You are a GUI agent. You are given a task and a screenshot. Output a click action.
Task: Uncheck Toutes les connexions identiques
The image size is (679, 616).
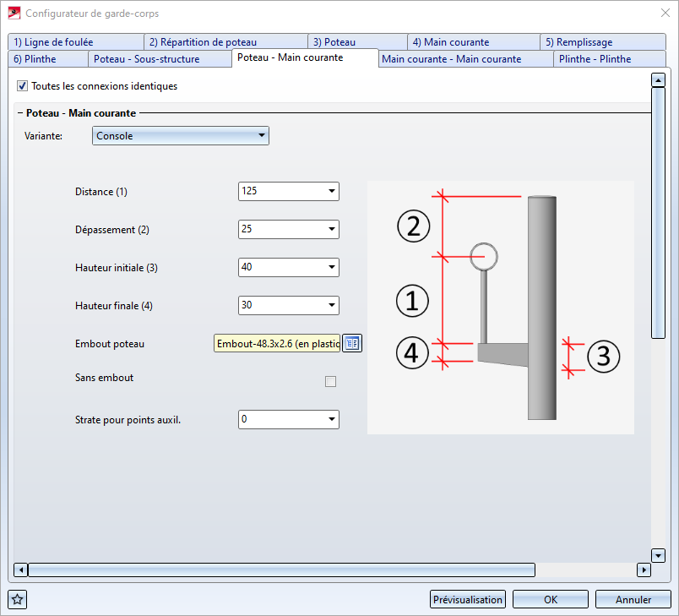22,86
